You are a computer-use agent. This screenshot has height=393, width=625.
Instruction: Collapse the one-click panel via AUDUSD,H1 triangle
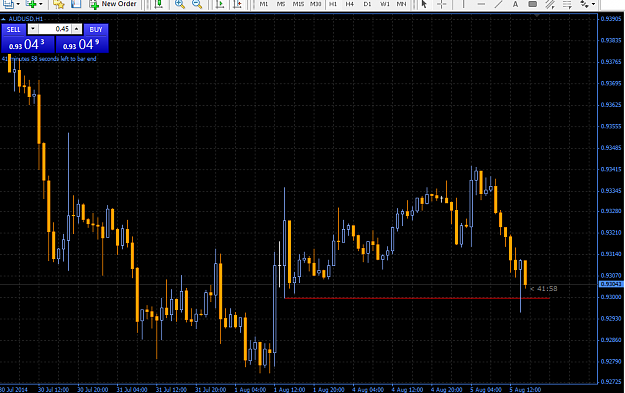pyautogui.click(x=3, y=19)
